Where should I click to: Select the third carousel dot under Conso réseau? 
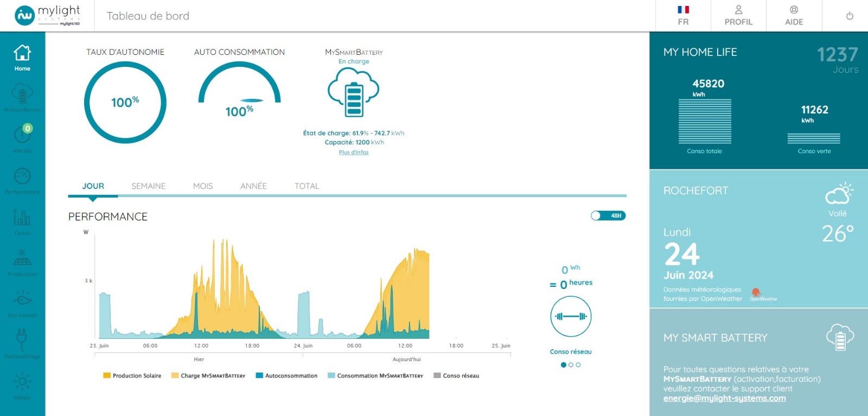click(578, 365)
